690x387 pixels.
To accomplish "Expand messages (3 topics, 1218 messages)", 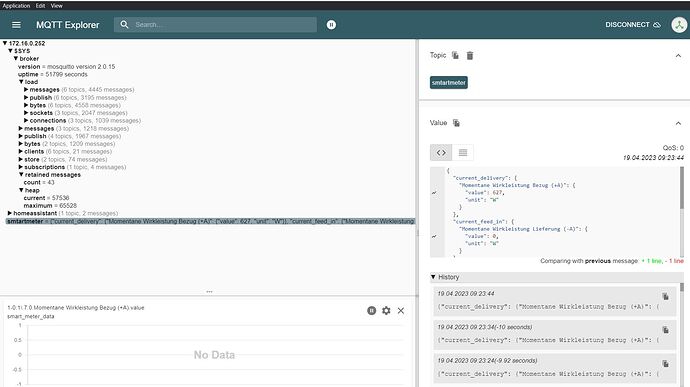I will coord(21,129).
